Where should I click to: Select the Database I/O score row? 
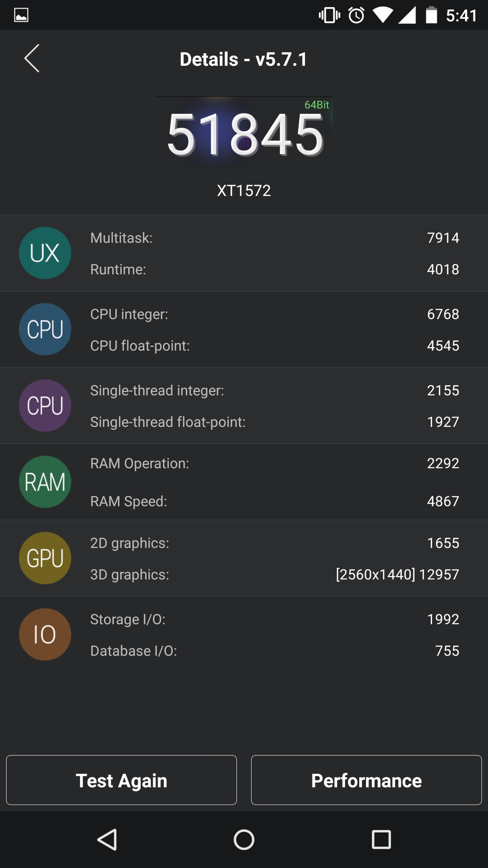[x=274, y=651]
